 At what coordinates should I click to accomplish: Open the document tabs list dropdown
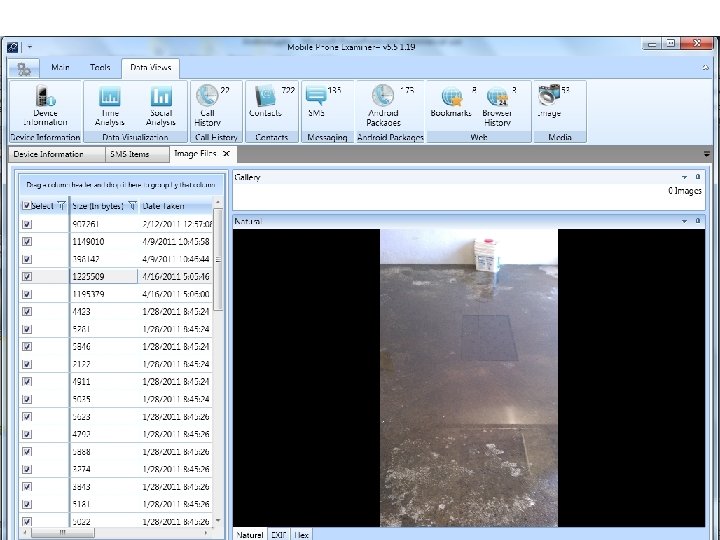(707, 154)
